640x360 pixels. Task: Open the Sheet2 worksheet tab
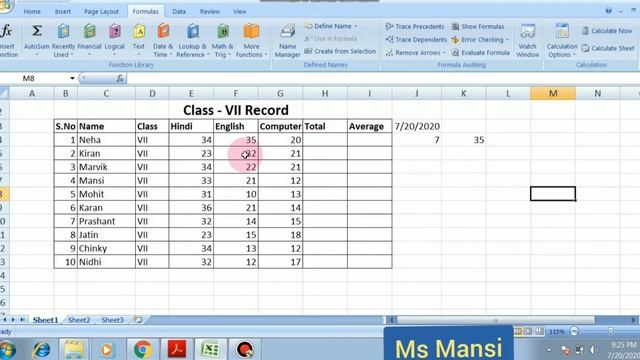click(79, 320)
